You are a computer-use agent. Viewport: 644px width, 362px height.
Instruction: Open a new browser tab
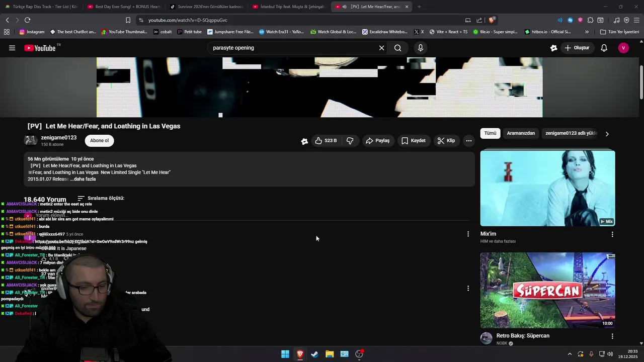click(419, 7)
